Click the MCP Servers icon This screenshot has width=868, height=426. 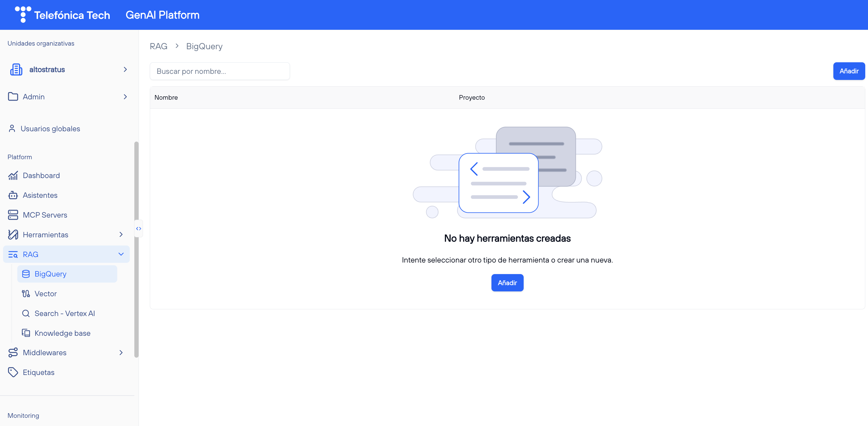[13, 215]
